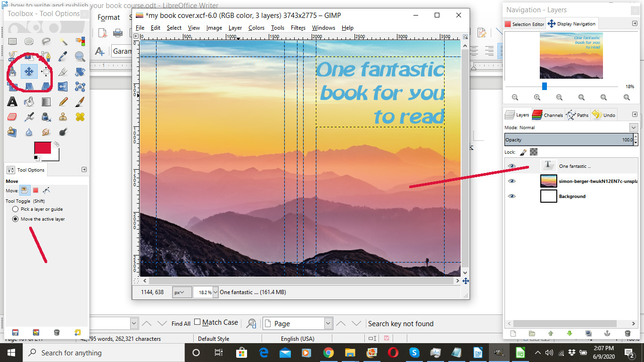Screen dimensions: 644x362
Task: Expand the px unit dropdown
Action: click(x=182, y=292)
